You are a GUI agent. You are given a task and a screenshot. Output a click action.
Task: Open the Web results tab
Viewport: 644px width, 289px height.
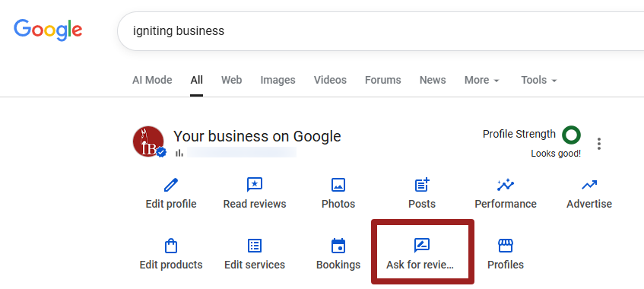(x=232, y=80)
